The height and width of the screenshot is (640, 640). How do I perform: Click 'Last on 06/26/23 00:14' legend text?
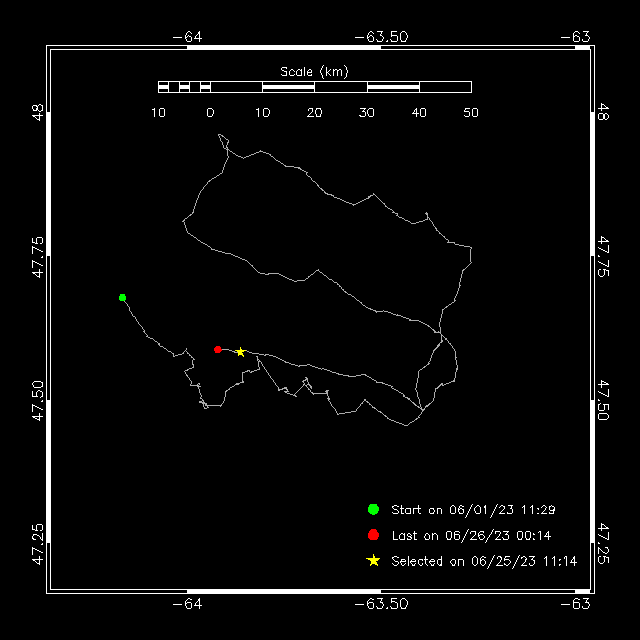[x=471, y=536]
